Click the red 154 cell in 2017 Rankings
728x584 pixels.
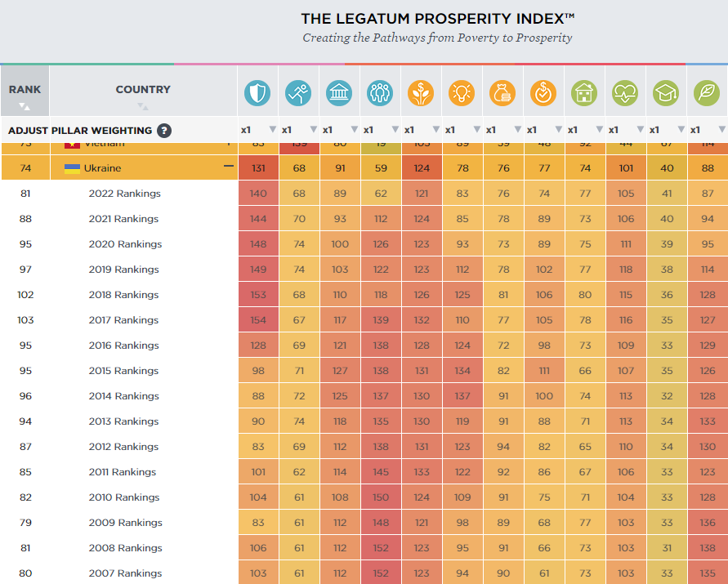click(258, 320)
